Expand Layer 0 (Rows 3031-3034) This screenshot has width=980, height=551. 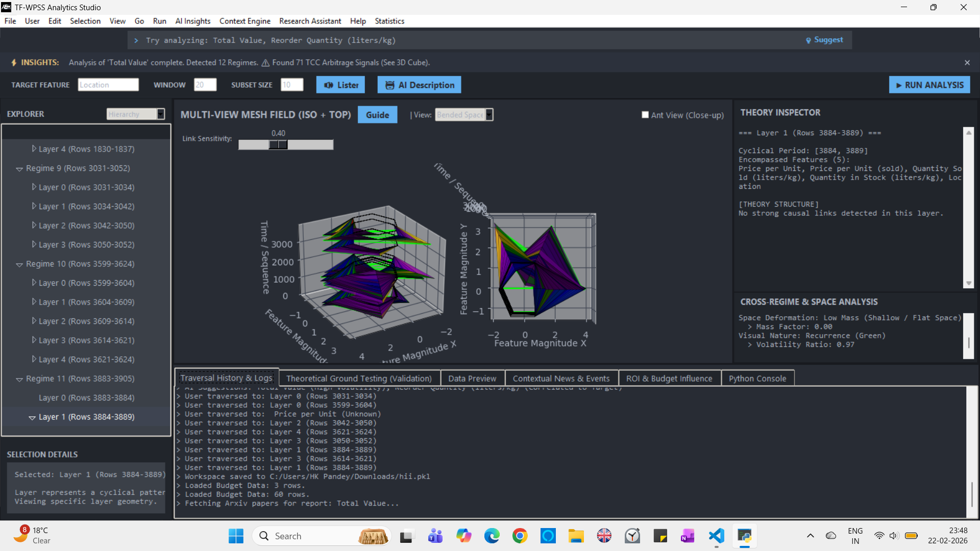click(x=34, y=187)
